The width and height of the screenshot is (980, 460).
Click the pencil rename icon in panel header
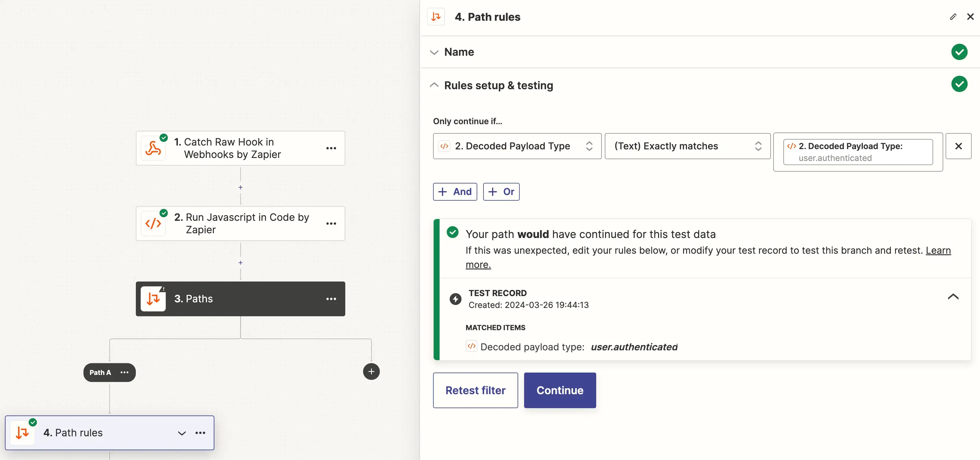point(953,17)
